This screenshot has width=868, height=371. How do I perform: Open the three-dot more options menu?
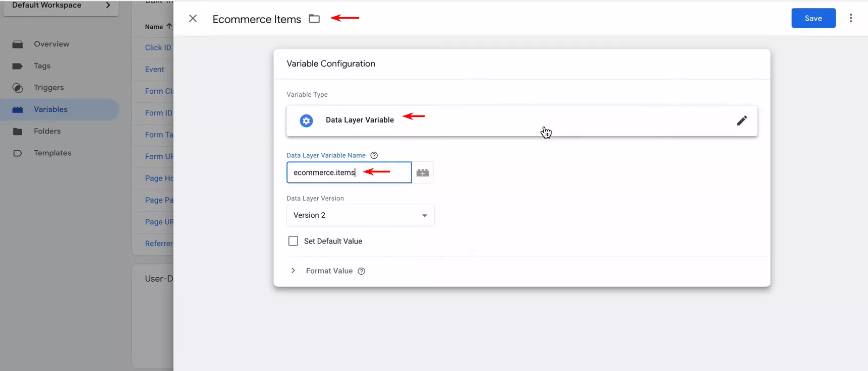pyautogui.click(x=851, y=18)
